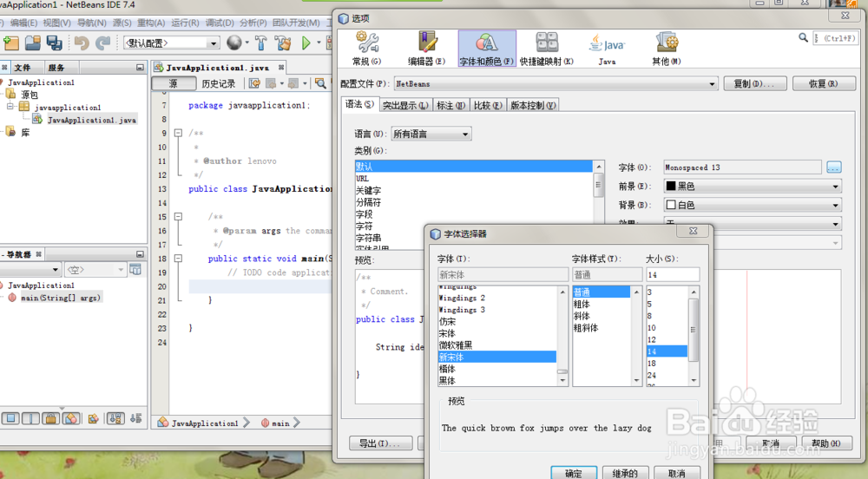Open 常规 general options category
This screenshot has height=479, width=868.
(367, 49)
